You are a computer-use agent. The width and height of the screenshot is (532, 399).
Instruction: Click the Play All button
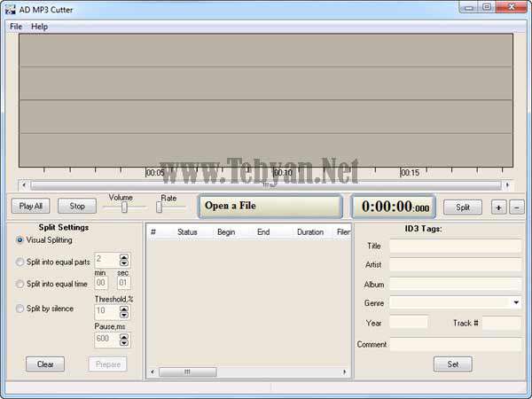point(30,206)
